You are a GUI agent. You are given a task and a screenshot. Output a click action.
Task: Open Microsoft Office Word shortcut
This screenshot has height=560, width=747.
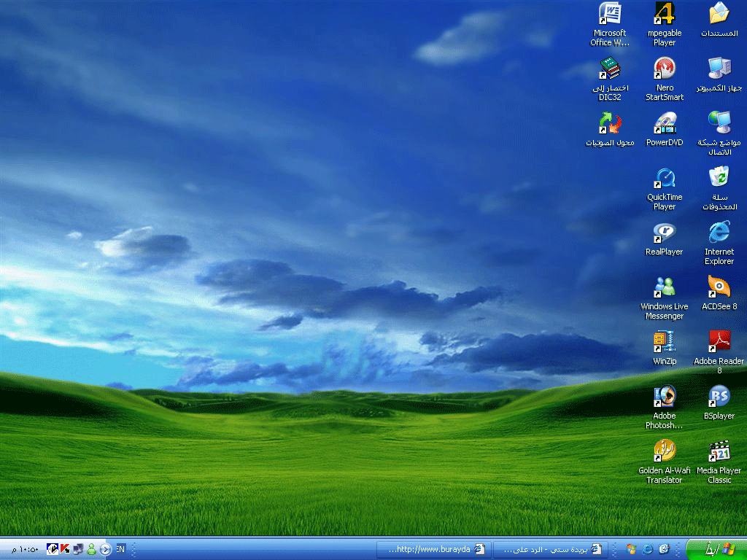[610, 25]
